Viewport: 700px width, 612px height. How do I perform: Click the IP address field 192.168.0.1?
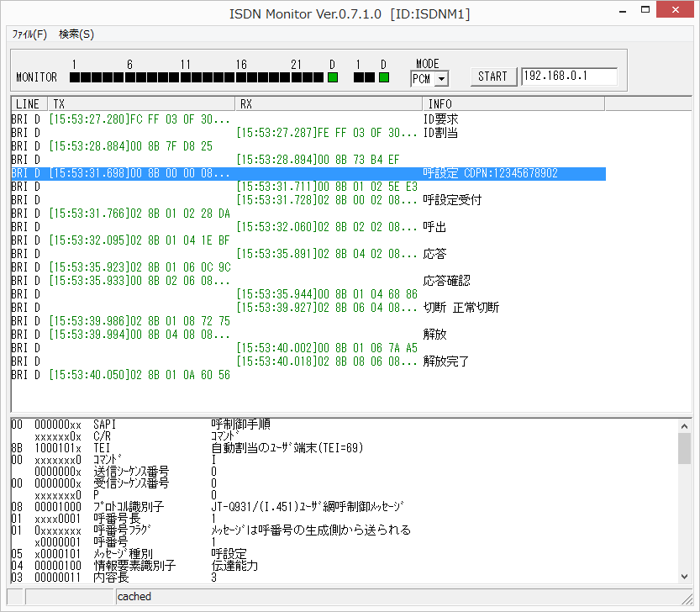(x=569, y=76)
